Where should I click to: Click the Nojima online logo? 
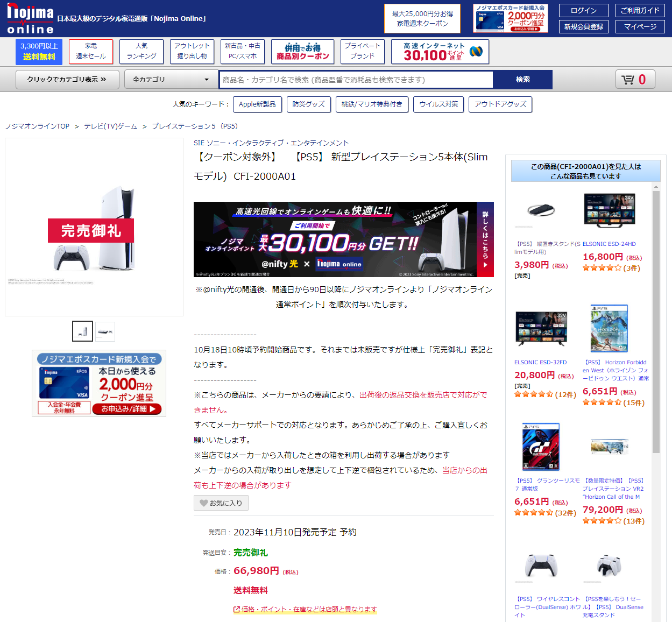coord(30,16)
